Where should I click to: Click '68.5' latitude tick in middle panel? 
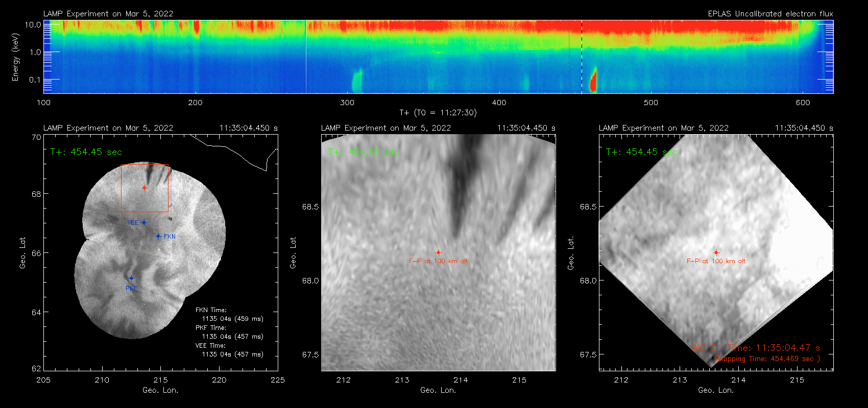tap(310, 207)
